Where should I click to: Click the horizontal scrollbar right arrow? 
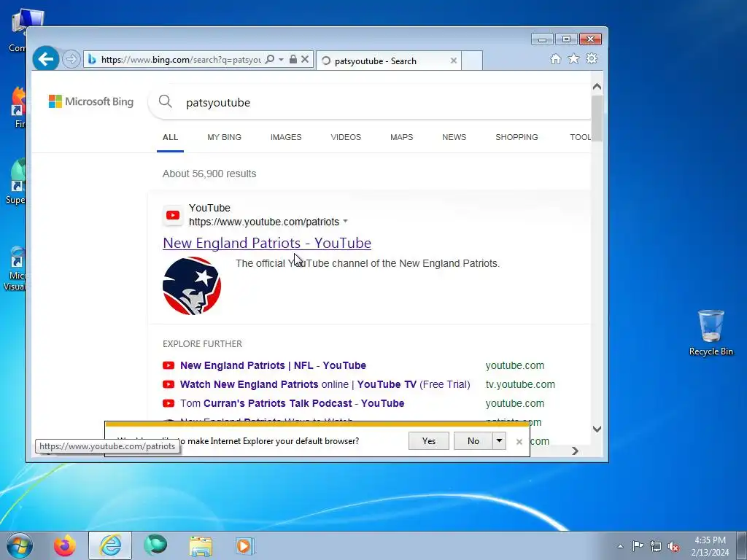point(575,451)
